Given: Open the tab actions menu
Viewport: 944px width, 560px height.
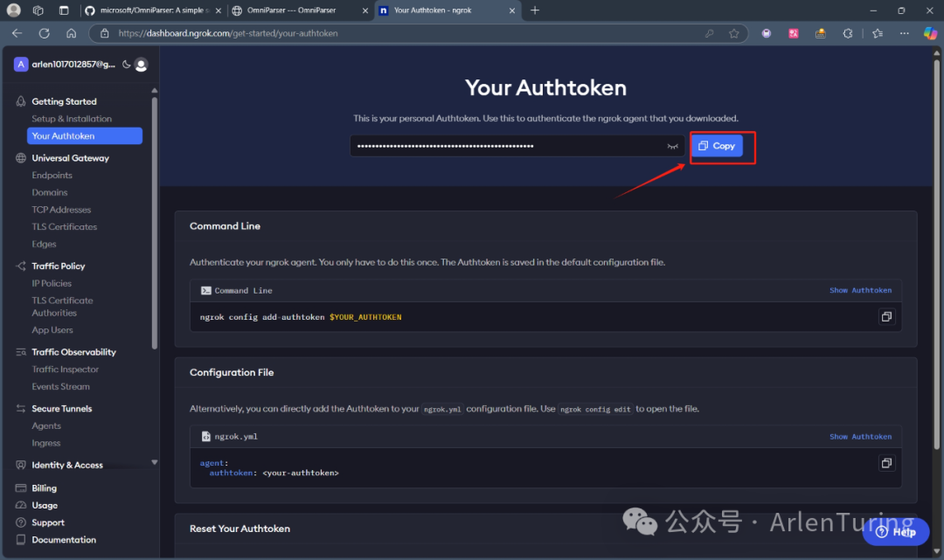Looking at the screenshot, I should click(x=64, y=10).
